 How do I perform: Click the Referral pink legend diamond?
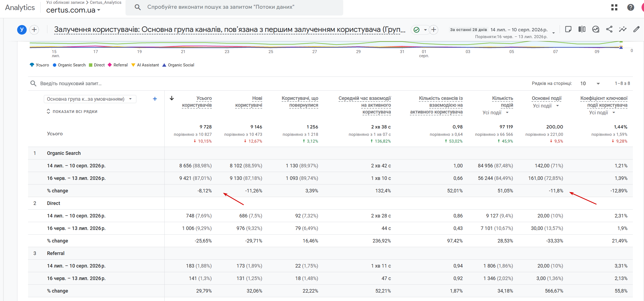click(x=110, y=65)
